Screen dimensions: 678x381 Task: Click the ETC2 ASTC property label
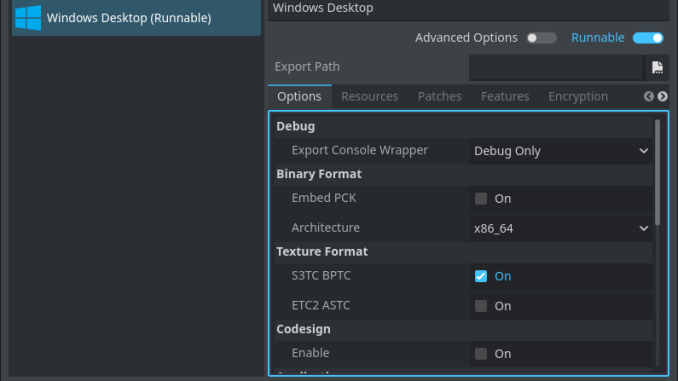coord(320,305)
